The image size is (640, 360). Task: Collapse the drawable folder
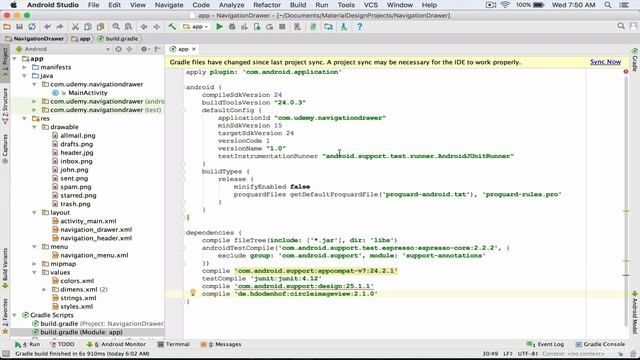(35, 127)
